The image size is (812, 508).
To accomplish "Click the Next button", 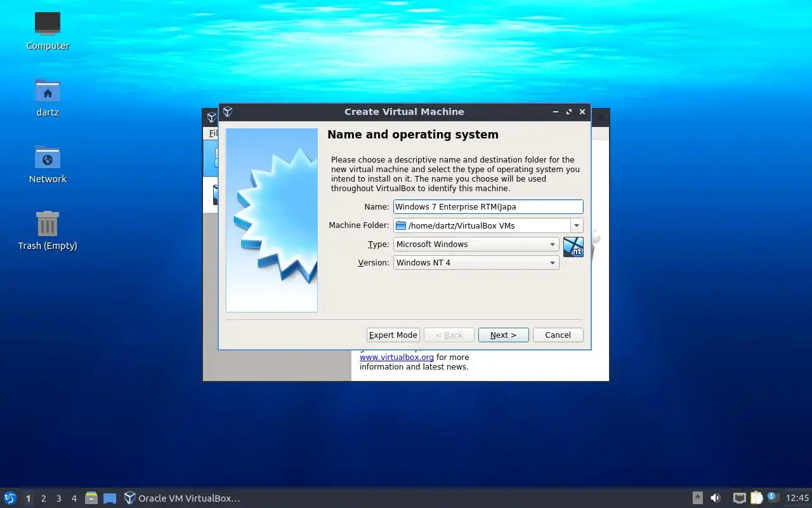I will [x=503, y=335].
